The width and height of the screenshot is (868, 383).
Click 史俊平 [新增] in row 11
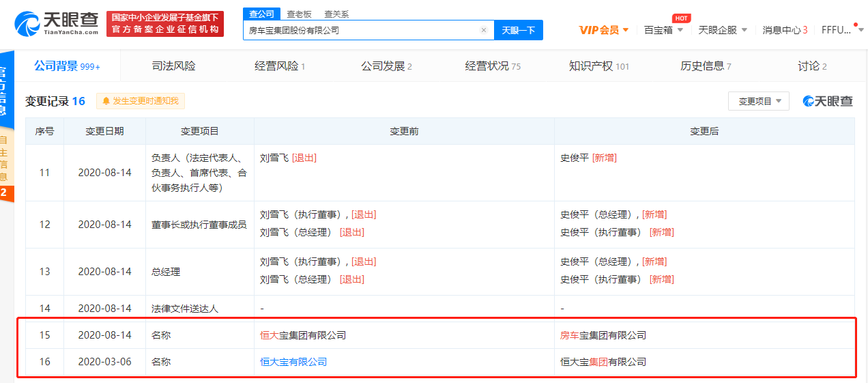coord(588,158)
